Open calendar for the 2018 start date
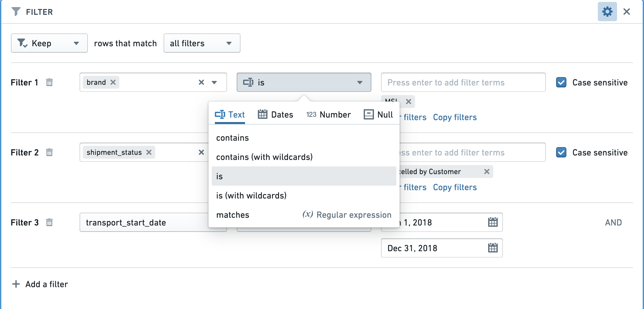This screenshot has height=309, width=644. (493, 222)
